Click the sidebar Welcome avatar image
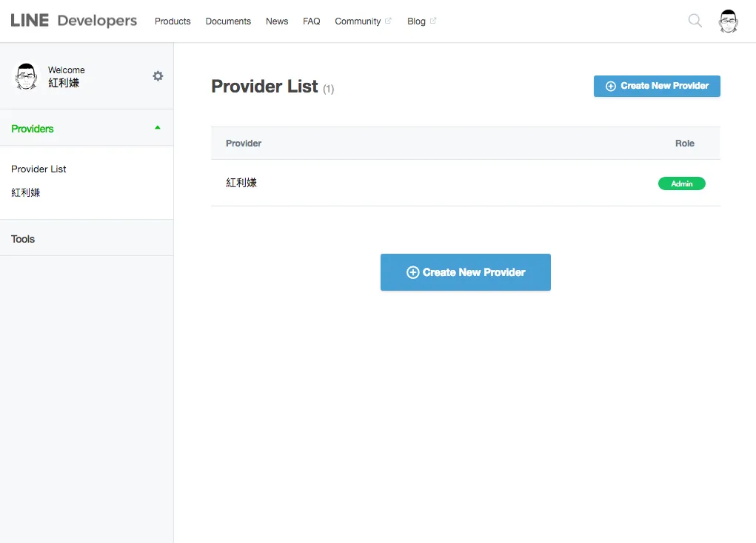 click(x=27, y=76)
